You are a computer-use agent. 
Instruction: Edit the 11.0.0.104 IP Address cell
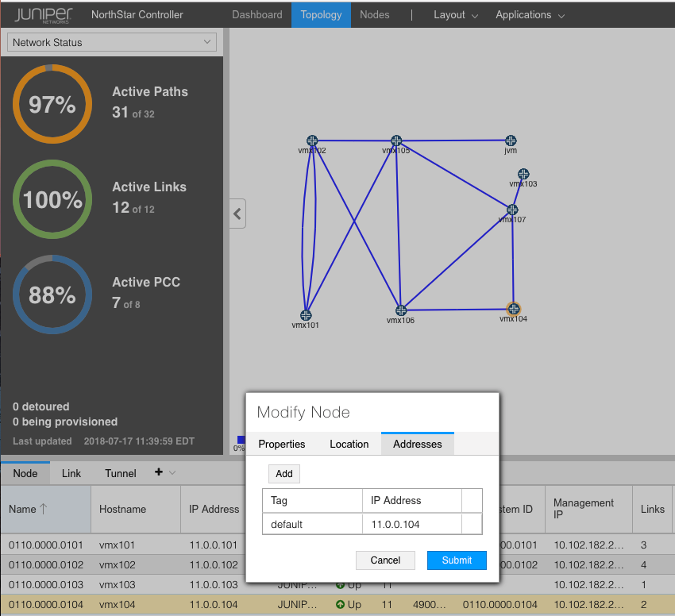pyautogui.click(x=411, y=525)
